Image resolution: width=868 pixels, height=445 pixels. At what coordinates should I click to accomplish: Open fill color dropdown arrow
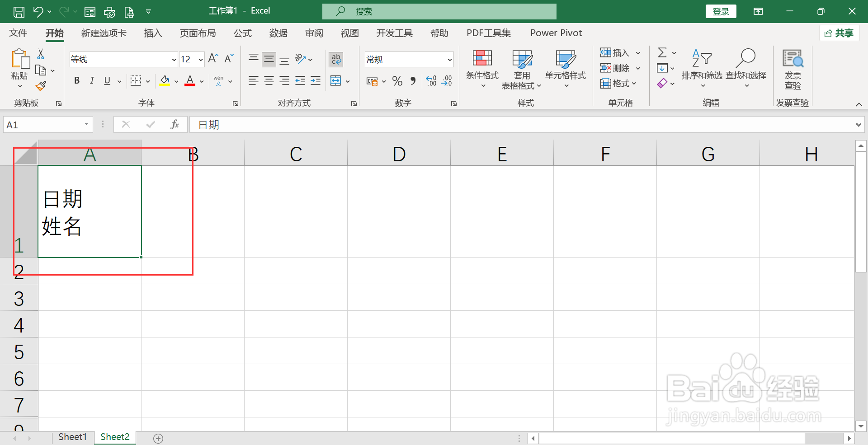click(x=176, y=81)
